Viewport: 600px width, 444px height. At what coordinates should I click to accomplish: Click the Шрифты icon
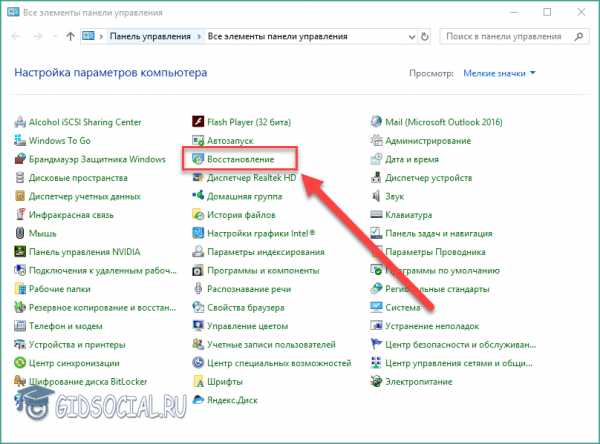198,382
